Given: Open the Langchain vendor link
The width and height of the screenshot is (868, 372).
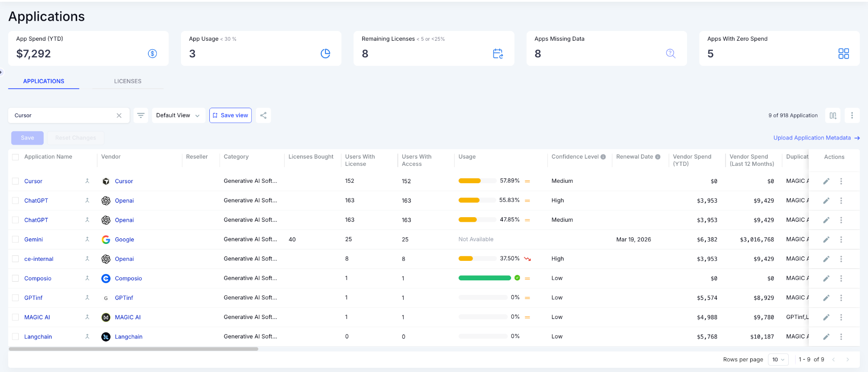Looking at the screenshot, I should [x=128, y=337].
